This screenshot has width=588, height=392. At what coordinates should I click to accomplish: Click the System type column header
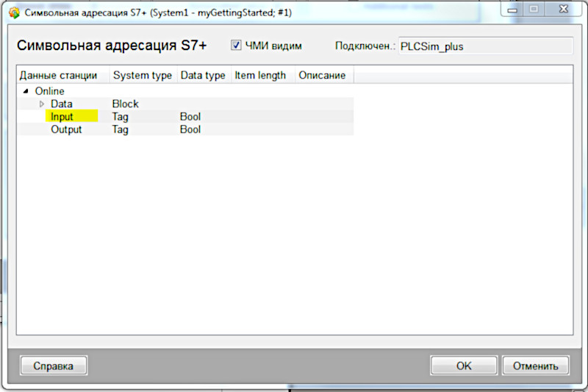coord(143,75)
